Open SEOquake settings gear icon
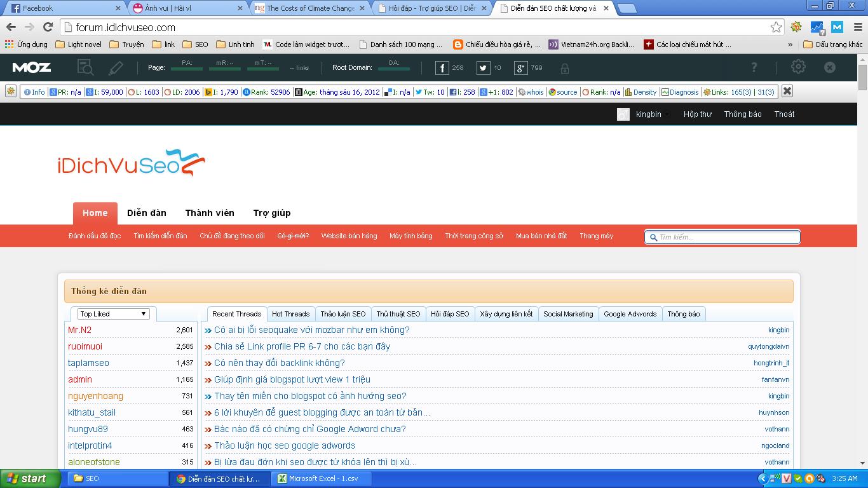 point(10,91)
